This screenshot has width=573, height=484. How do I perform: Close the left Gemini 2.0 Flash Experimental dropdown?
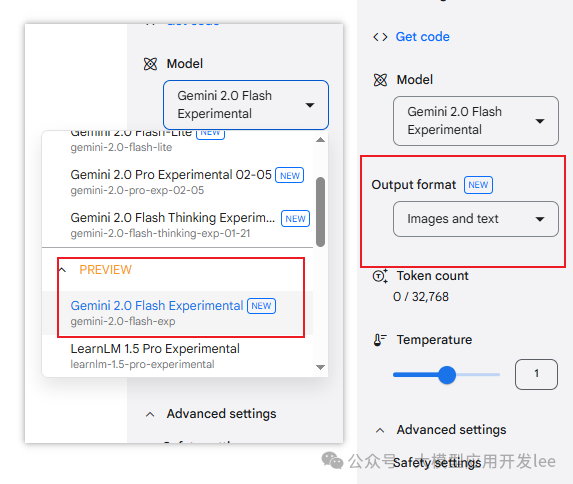coord(246,105)
